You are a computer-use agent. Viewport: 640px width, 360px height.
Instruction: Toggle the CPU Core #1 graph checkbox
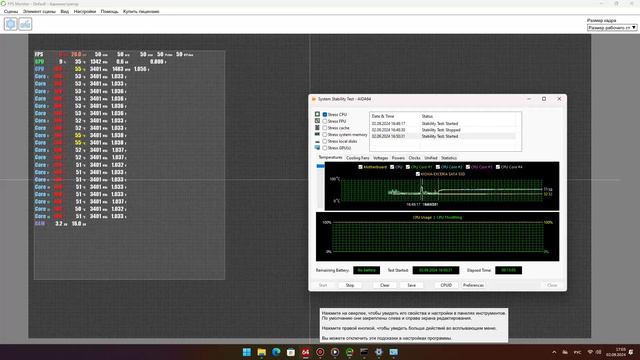click(x=408, y=167)
